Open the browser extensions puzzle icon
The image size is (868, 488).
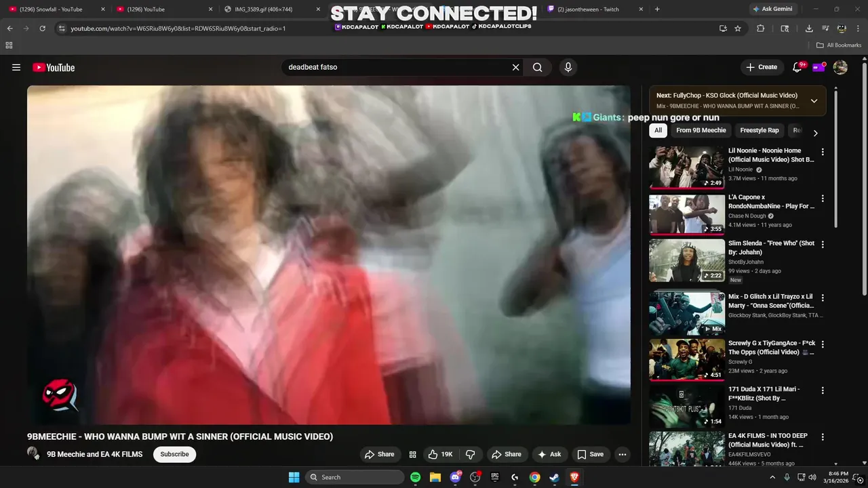(760, 28)
